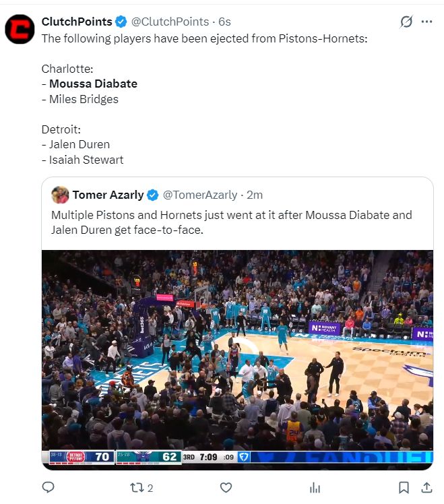
Task: Open the 6s timestamp link
Action: 225,22
